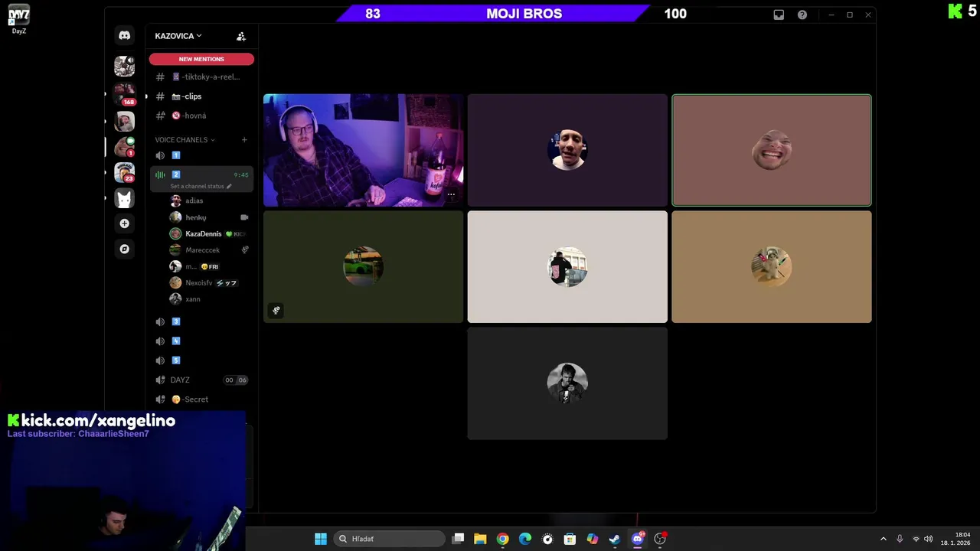The width and height of the screenshot is (980, 551).
Task: Click the muted microphone icon on green tile
Action: click(x=276, y=310)
